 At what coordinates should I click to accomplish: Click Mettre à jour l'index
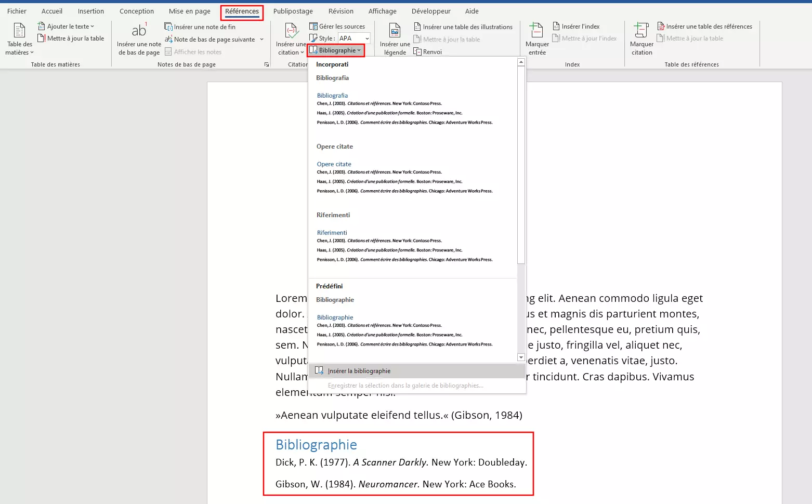click(x=584, y=38)
